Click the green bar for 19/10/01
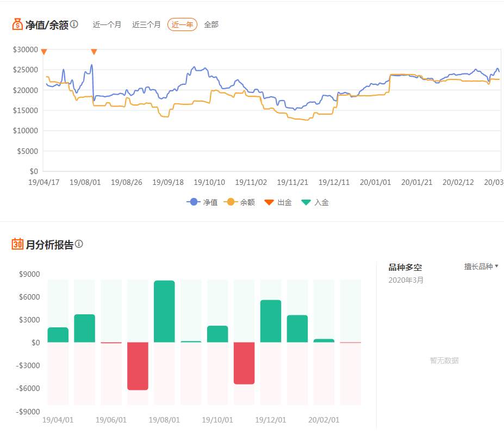This screenshot has width=504, height=441. pos(217,334)
